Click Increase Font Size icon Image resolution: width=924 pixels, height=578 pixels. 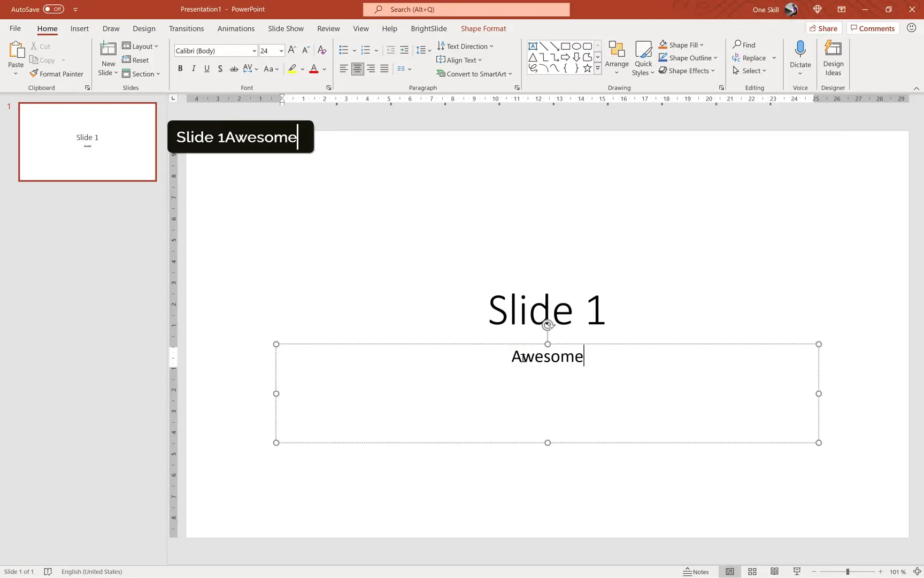tap(292, 50)
